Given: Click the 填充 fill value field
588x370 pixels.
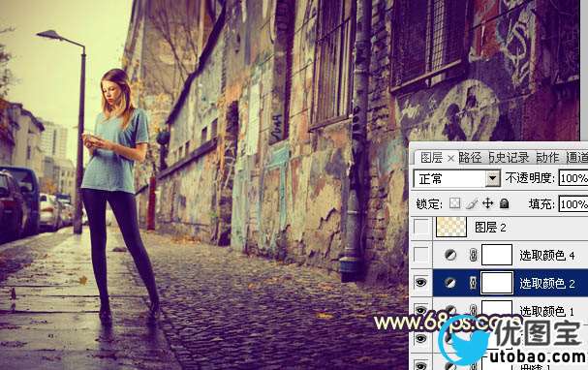Looking at the screenshot, I should (x=573, y=204).
